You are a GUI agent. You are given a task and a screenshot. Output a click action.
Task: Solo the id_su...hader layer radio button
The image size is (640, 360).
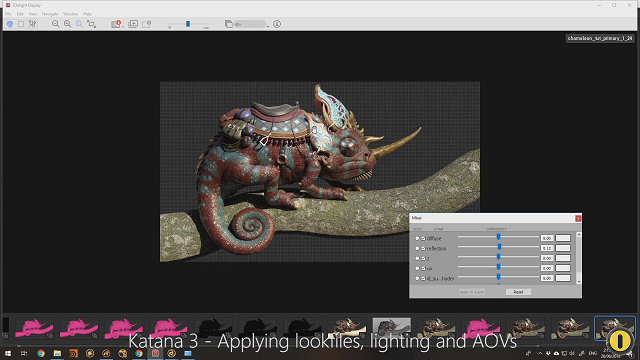pyautogui.click(x=417, y=278)
